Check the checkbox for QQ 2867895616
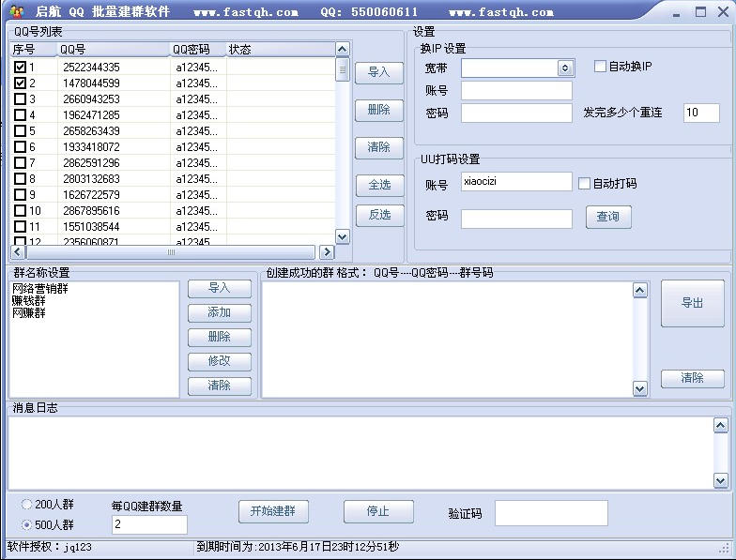 20,210
